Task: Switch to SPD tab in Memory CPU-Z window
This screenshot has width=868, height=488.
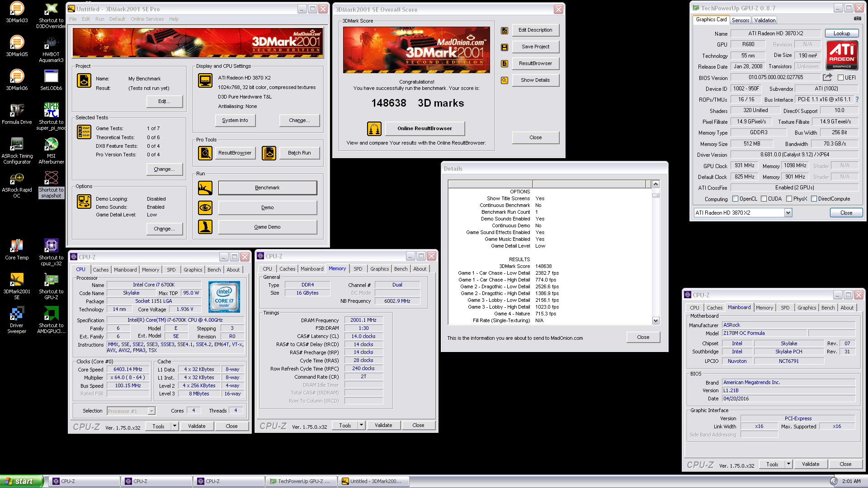Action: pyautogui.click(x=358, y=269)
